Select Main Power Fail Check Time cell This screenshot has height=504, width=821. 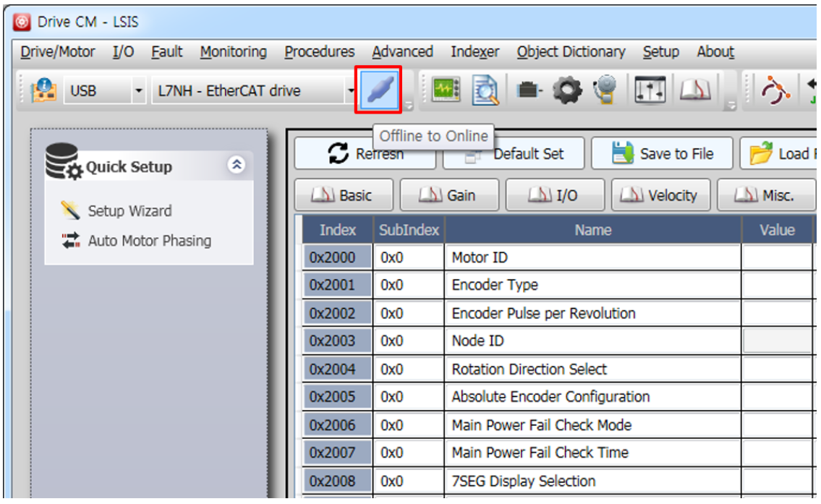click(x=592, y=453)
